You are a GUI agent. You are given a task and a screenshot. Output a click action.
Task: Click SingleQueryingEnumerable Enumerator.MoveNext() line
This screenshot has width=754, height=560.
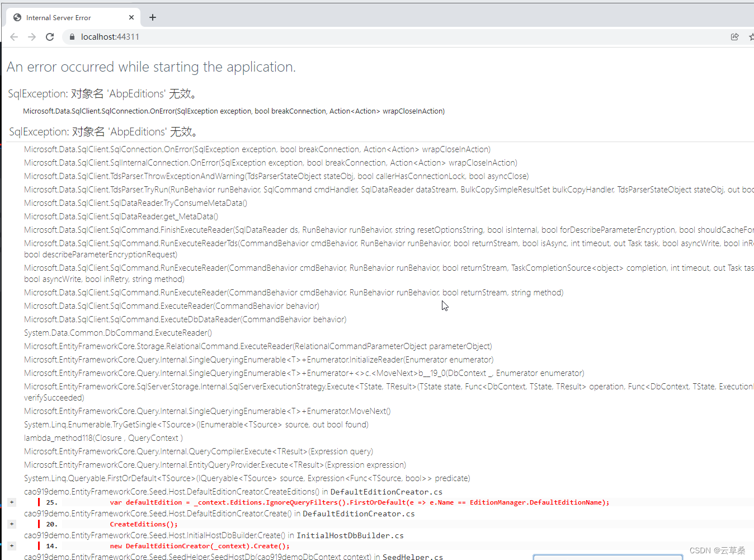pos(208,411)
